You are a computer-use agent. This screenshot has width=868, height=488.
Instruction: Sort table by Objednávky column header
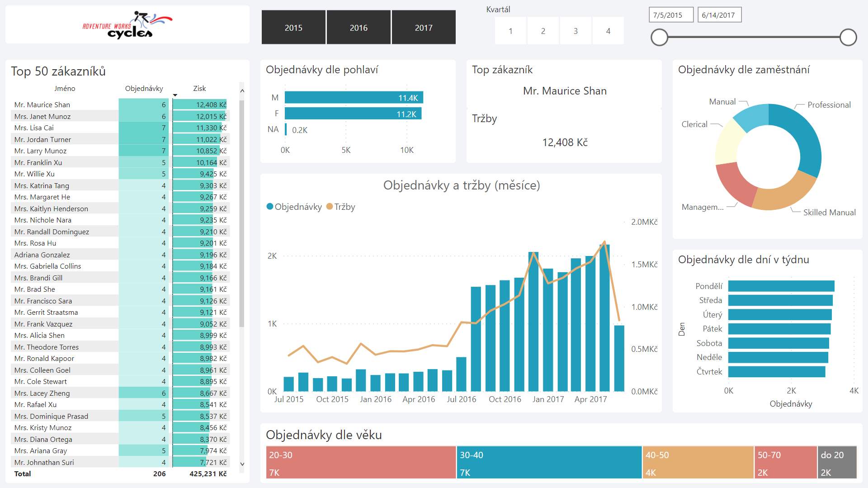click(144, 89)
